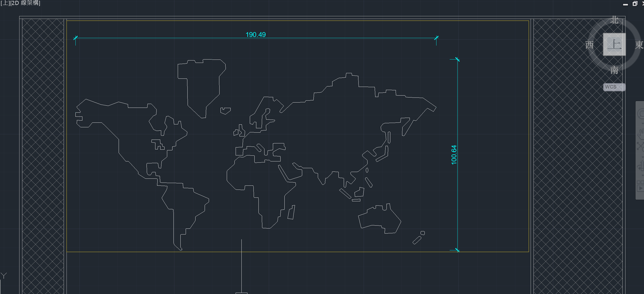
Task: Select south 南 on the ViewCube compass
Action: pos(614,70)
